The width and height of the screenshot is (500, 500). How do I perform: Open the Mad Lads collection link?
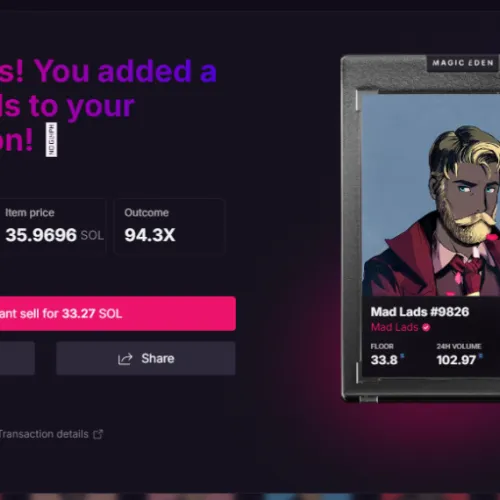coord(395,327)
